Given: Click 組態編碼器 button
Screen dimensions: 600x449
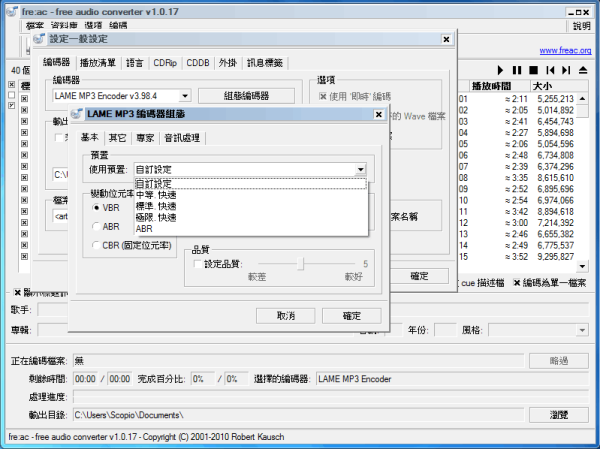Looking at the screenshot, I should (246, 96).
